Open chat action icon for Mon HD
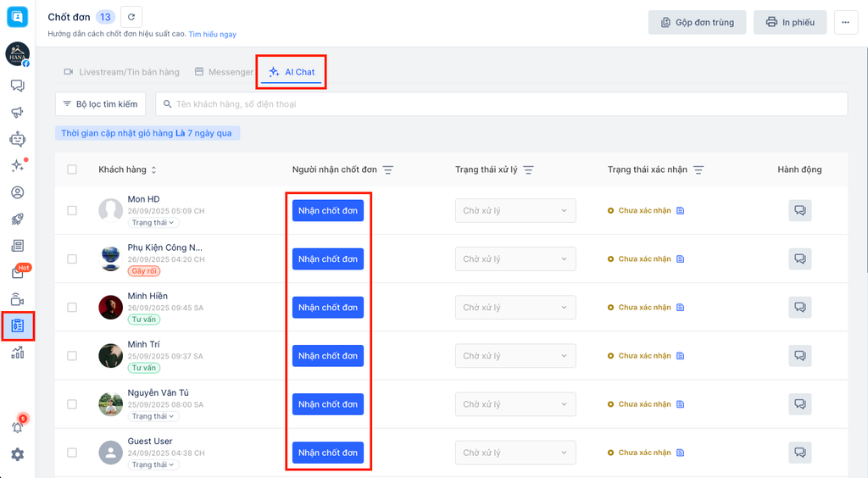Screen dimensions: 868x478 (x=799, y=210)
